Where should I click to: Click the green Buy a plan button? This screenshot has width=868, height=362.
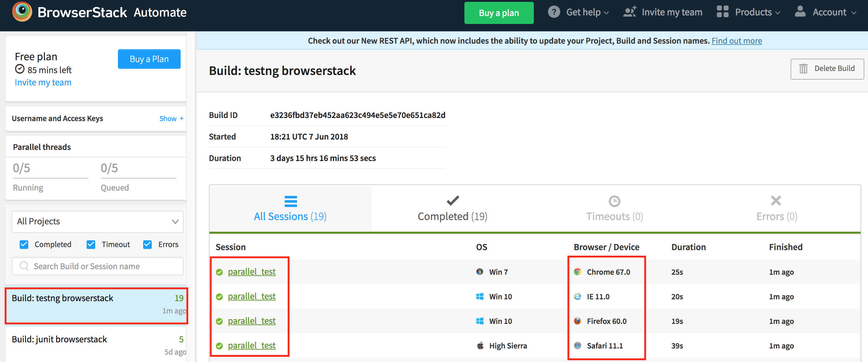499,13
